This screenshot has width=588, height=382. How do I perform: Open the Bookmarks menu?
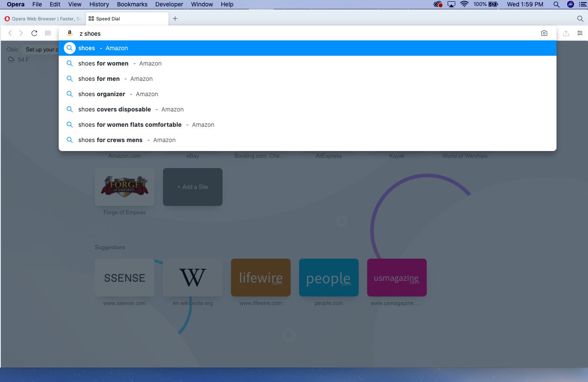132,4
